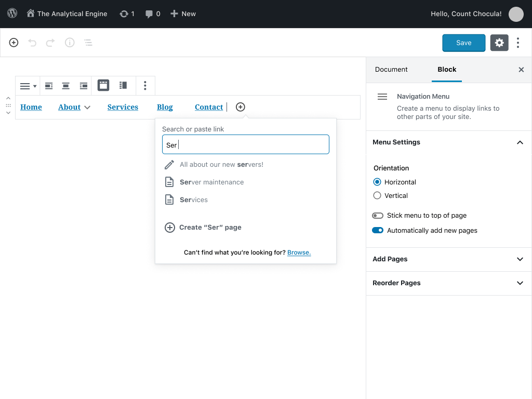Click the add block plus icon in editor toolbar
This screenshot has height=399, width=532.
click(x=14, y=43)
